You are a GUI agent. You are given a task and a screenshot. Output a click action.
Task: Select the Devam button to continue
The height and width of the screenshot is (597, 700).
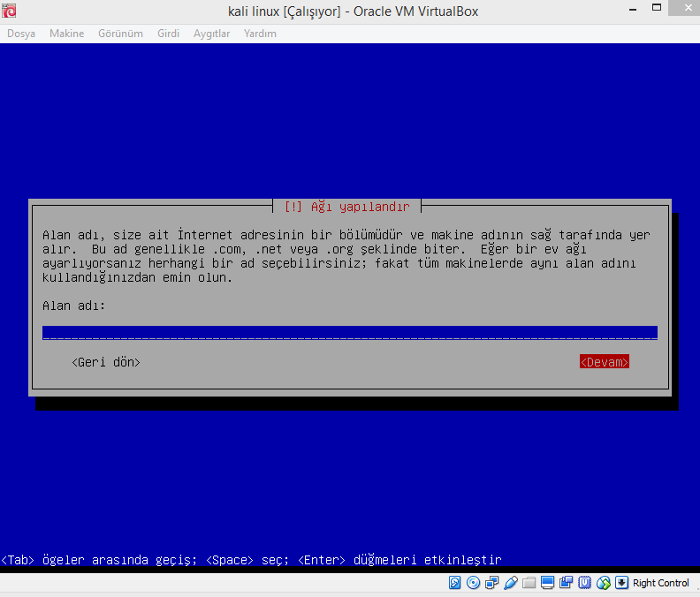[605, 362]
